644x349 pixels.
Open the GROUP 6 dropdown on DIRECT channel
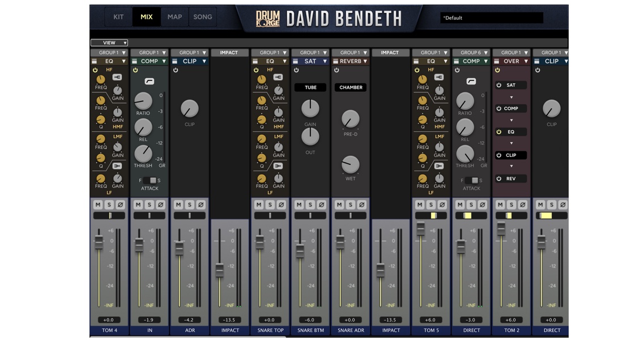point(471,52)
